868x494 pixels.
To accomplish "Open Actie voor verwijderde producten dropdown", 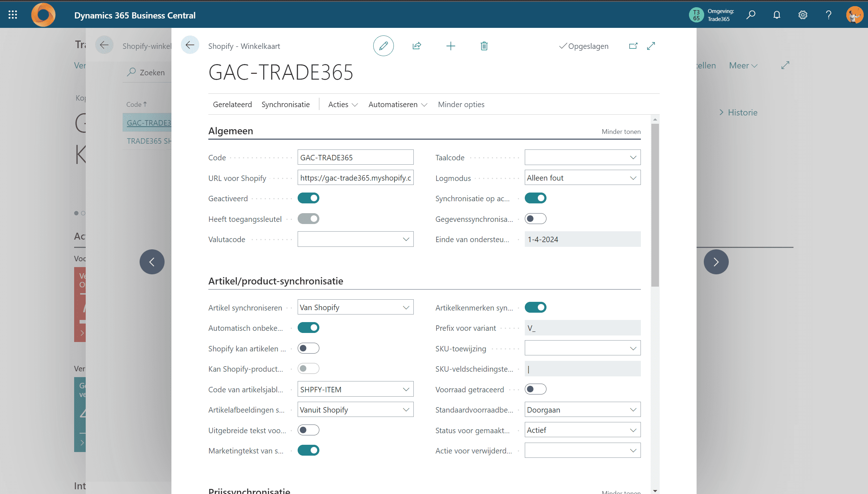I will pyautogui.click(x=633, y=451).
